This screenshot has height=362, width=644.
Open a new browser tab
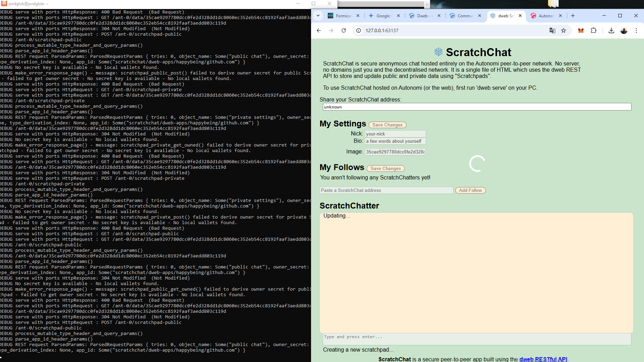[x=573, y=16]
